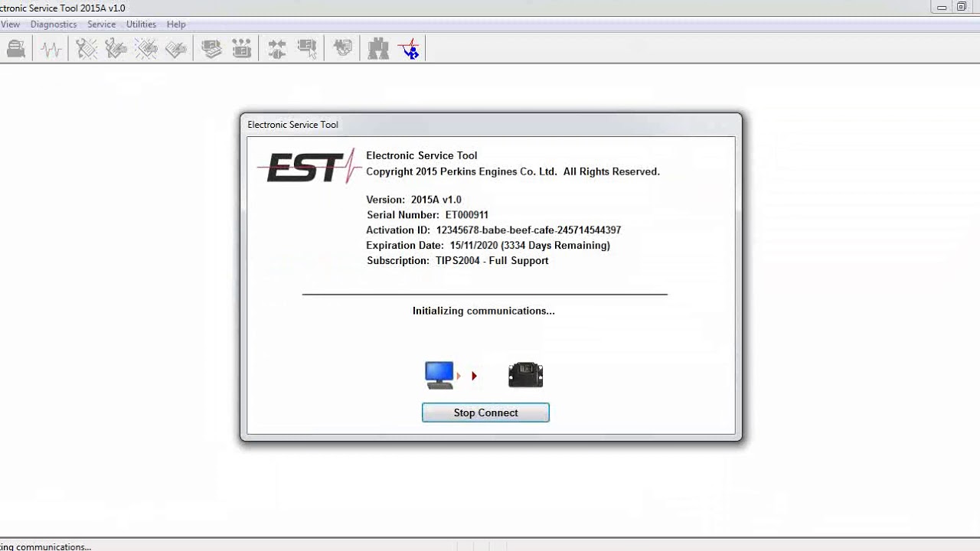Click the "Subscription: TIPS2004 - Full Support" line

click(458, 261)
